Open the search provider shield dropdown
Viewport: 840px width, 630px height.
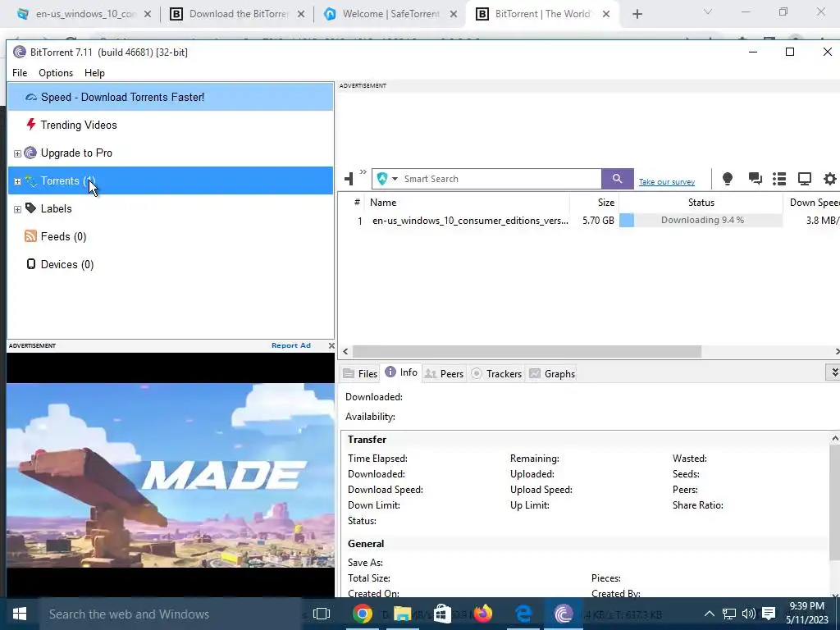(387, 179)
